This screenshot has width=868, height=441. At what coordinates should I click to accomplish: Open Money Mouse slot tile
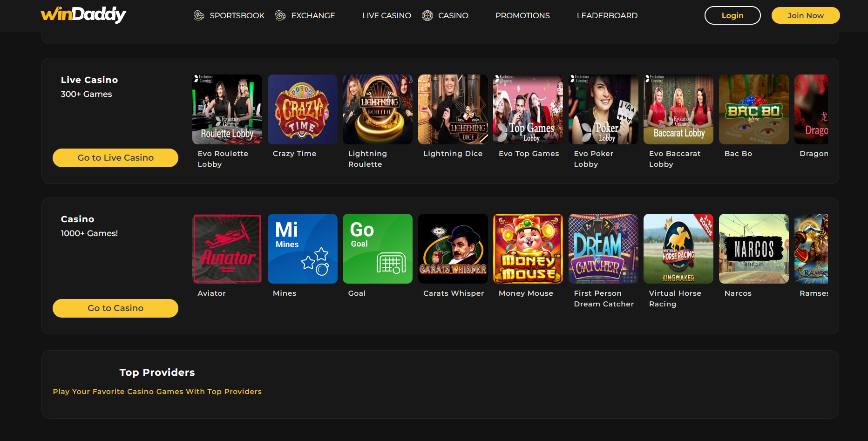pyautogui.click(x=528, y=249)
